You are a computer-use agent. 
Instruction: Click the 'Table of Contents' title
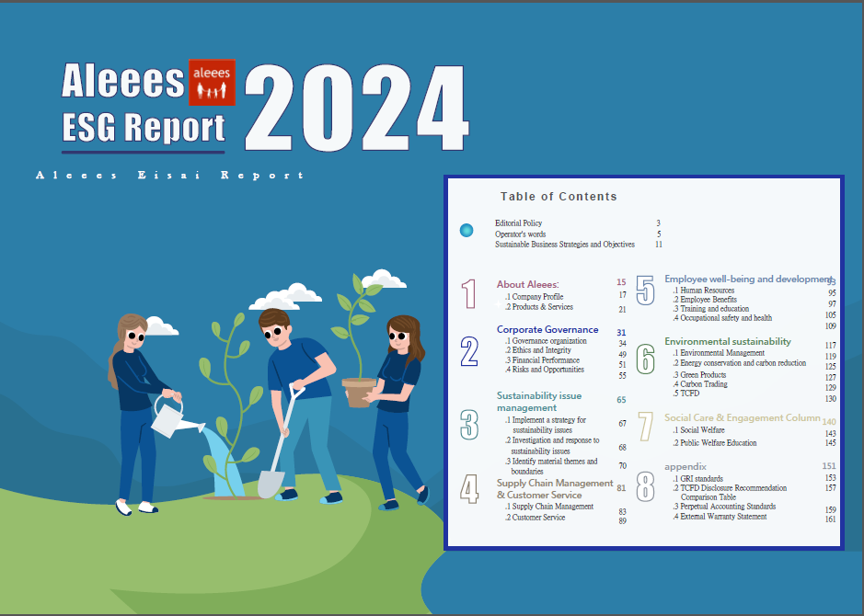[x=559, y=197]
